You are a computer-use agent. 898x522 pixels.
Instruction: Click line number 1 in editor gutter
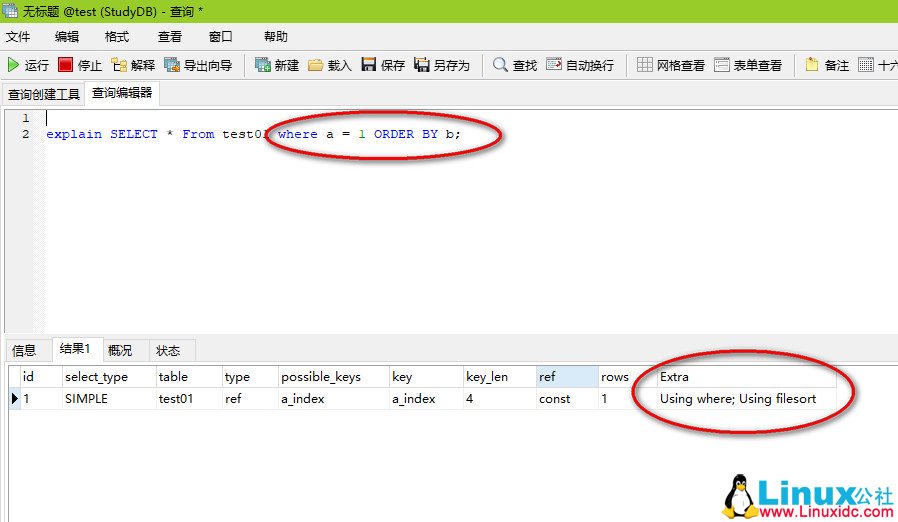(x=26, y=118)
